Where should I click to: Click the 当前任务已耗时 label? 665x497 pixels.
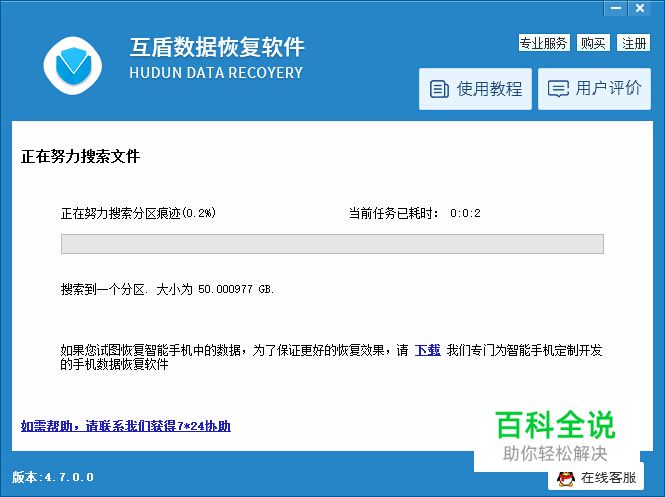point(393,213)
